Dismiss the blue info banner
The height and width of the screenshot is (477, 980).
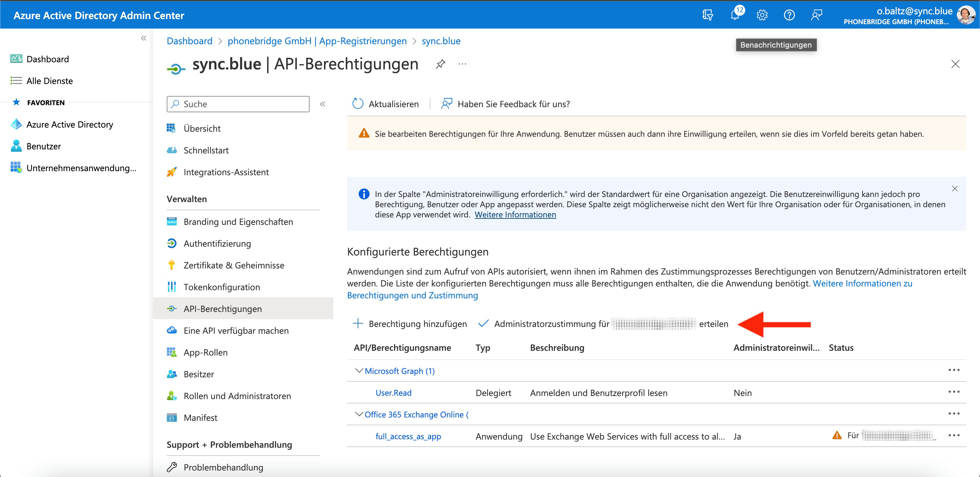pyautogui.click(x=954, y=189)
